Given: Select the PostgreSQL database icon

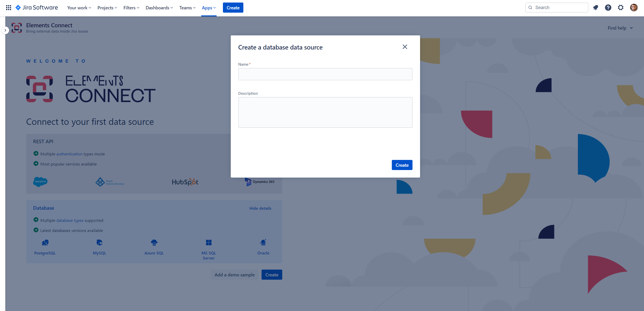Looking at the screenshot, I should click(x=45, y=243).
